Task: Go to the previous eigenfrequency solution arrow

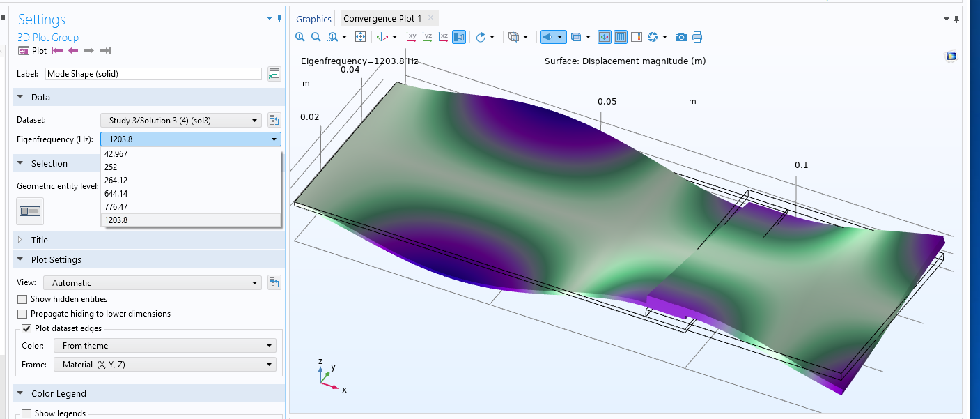Action: [73, 51]
